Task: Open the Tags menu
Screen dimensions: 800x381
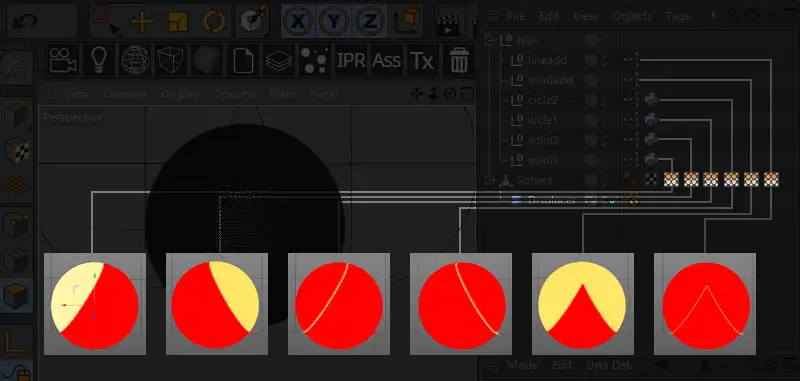Action: click(678, 16)
